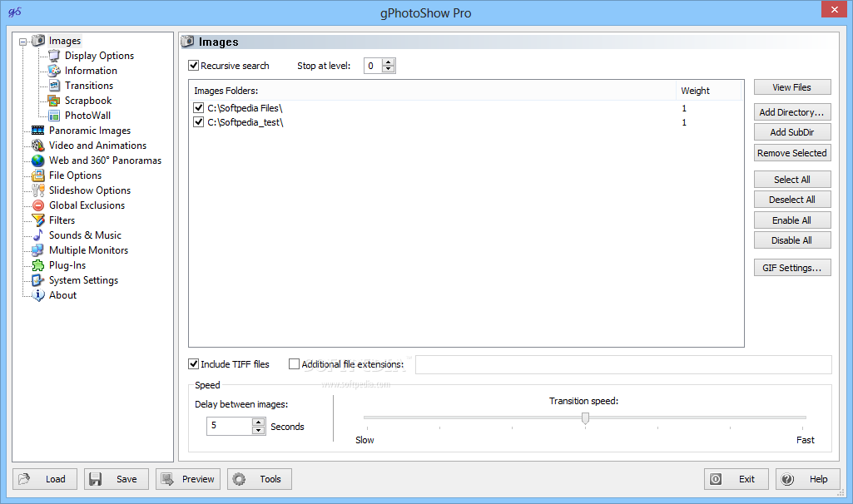Decrease the Stop at level value
Screen dimensions: 853x504
(388, 69)
